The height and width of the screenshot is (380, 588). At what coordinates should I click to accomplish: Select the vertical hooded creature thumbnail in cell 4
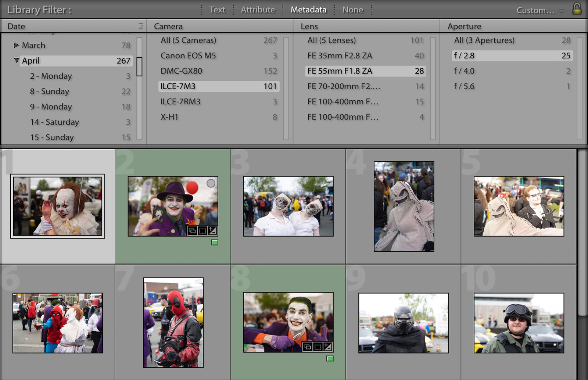point(404,207)
